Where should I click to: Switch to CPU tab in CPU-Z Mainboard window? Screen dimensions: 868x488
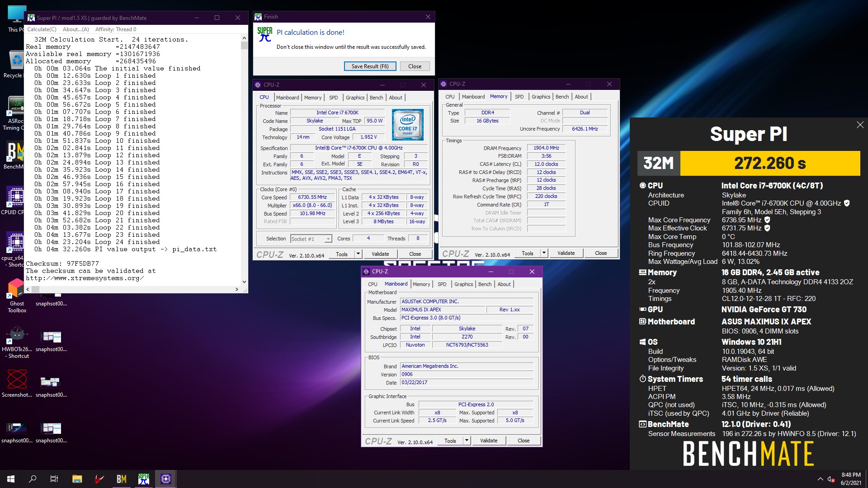coord(373,284)
